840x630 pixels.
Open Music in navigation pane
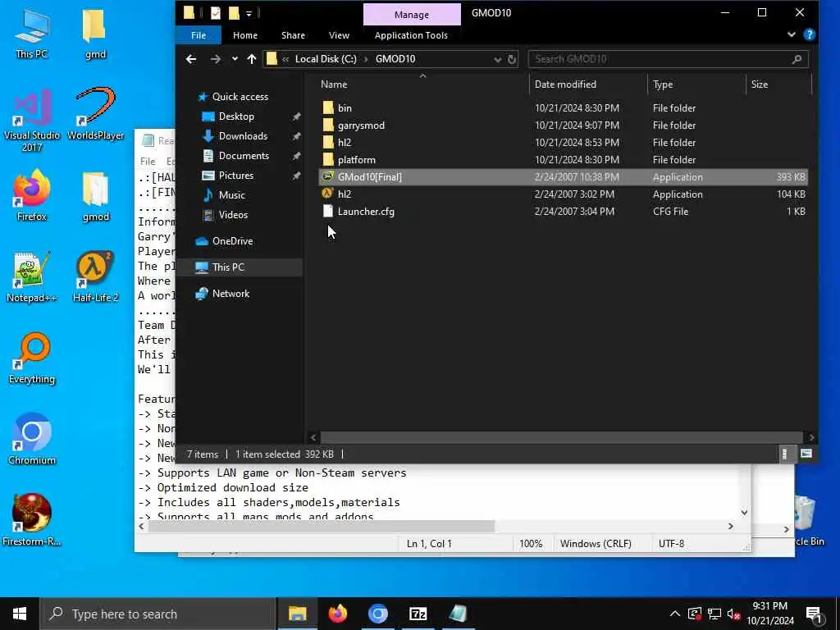pyautogui.click(x=231, y=195)
